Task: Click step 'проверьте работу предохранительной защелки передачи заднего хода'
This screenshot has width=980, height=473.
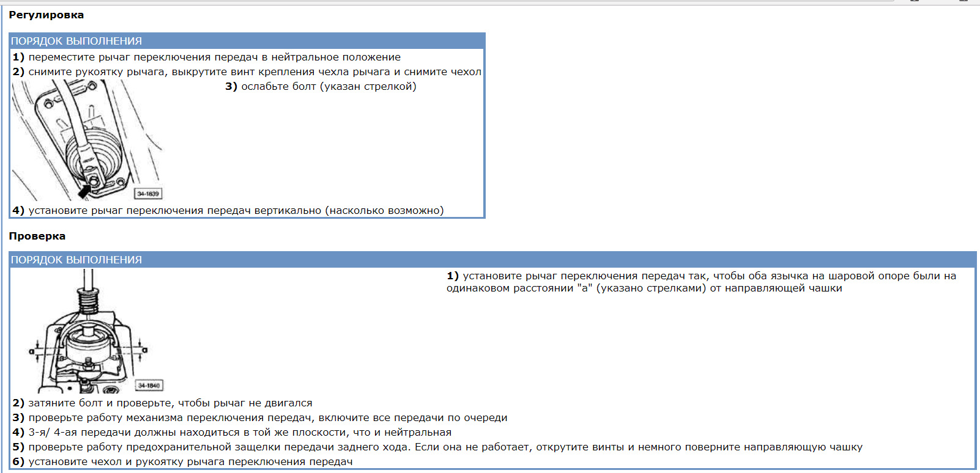Action: (x=437, y=447)
